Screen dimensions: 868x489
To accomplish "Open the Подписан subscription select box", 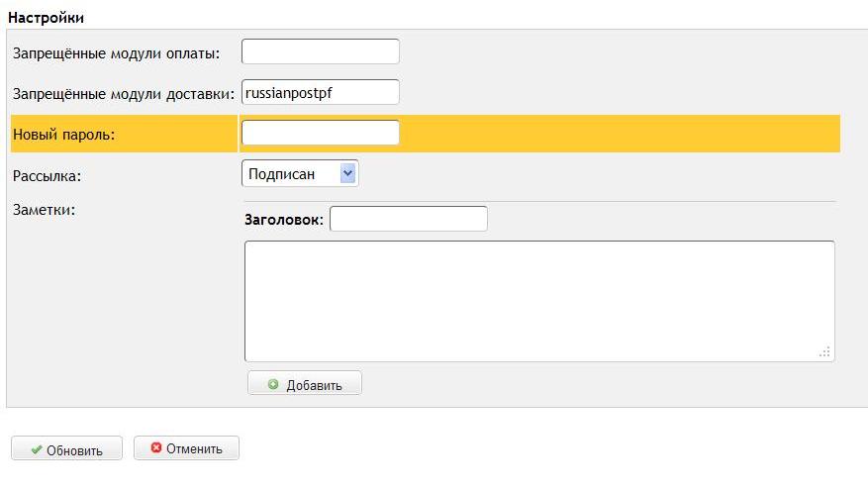I will [x=292, y=173].
